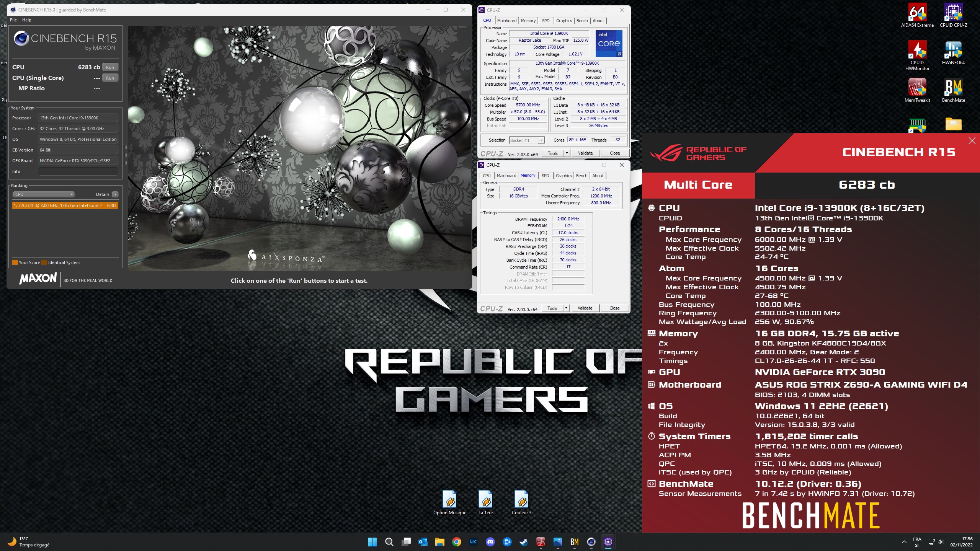Click the Intel Core i9 13900K name field
This screenshot has height=551, width=980.
tap(549, 33)
